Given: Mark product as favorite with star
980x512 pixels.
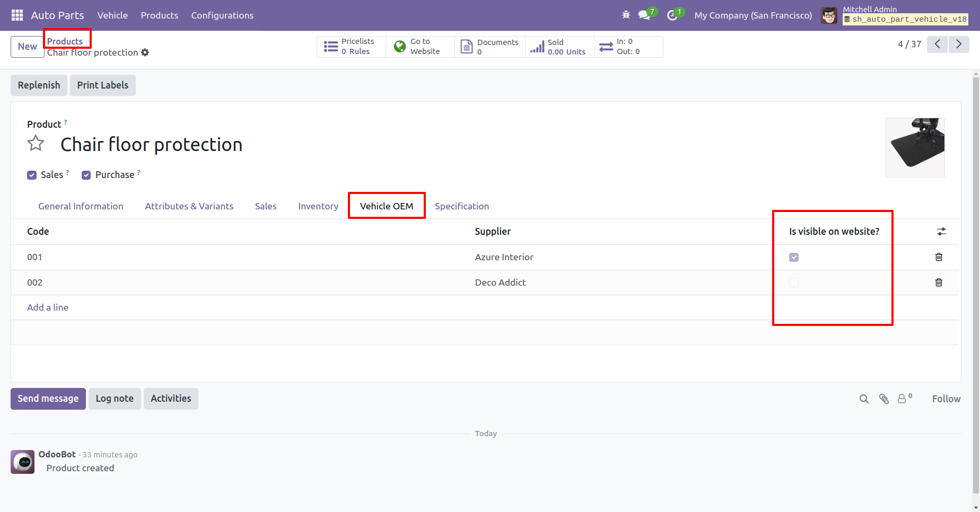Looking at the screenshot, I should (x=36, y=144).
